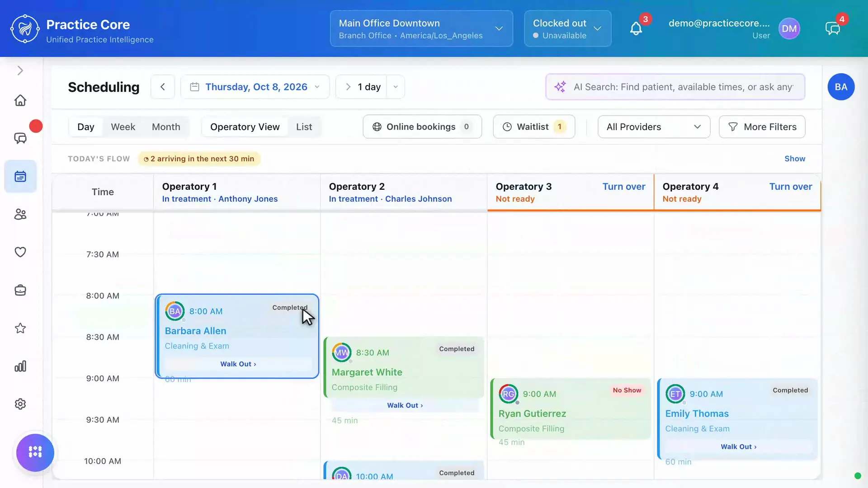Open the home icon in the sidebar
Screen dimensions: 868x488
click(x=20, y=100)
